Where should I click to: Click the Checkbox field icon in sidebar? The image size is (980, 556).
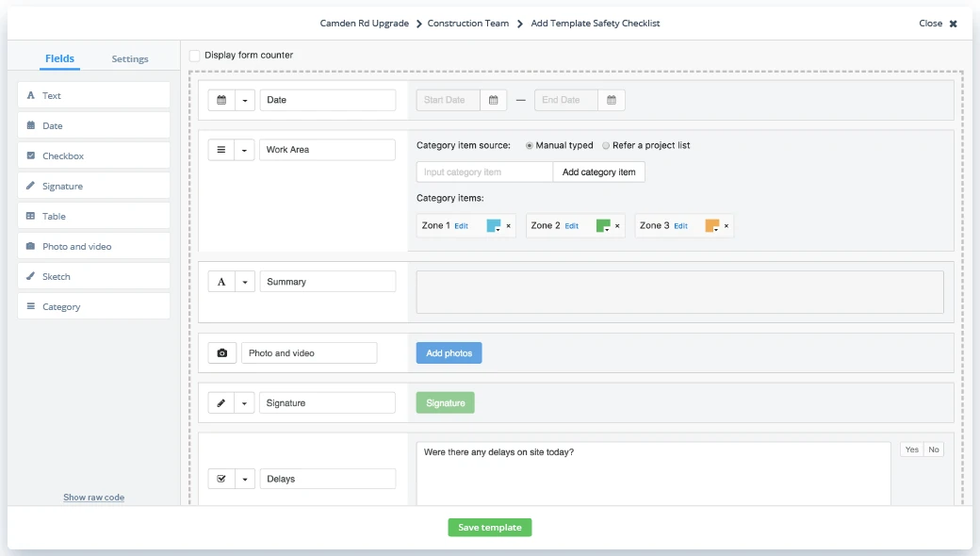[30, 155]
